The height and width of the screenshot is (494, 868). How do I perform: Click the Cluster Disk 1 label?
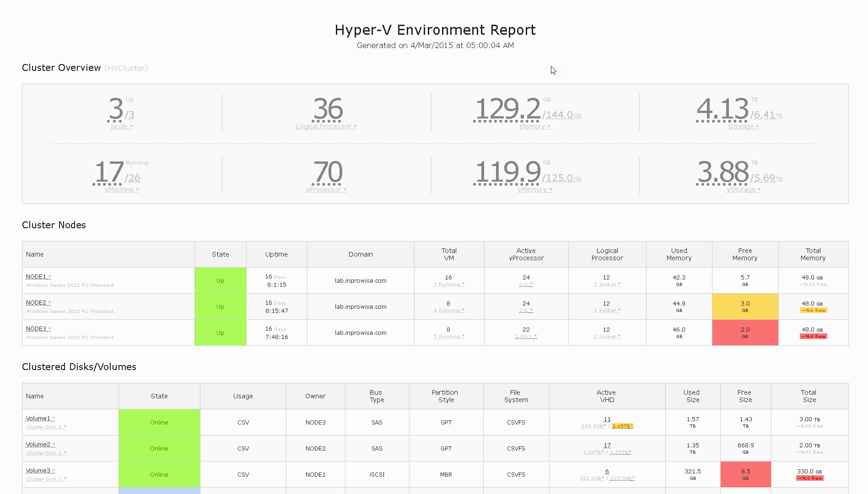[44, 427]
